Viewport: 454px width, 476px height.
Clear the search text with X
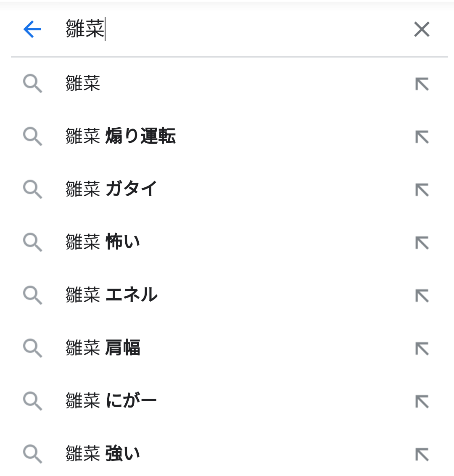422,29
